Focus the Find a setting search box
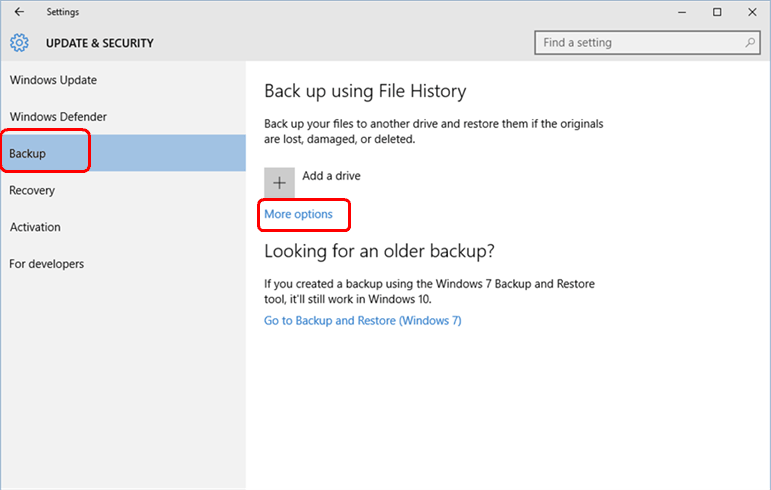Screen dimensions: 771x490 [x=640, y=43]
